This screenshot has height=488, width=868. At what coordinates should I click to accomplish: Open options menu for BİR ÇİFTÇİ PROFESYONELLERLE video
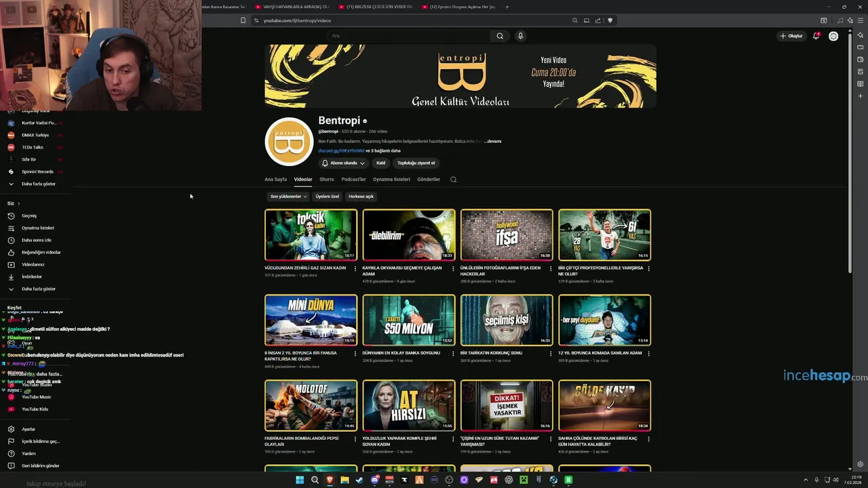tap(649, 268)
